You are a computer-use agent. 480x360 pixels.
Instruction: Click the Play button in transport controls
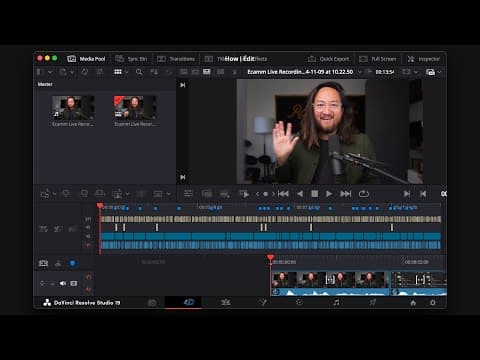329,194
